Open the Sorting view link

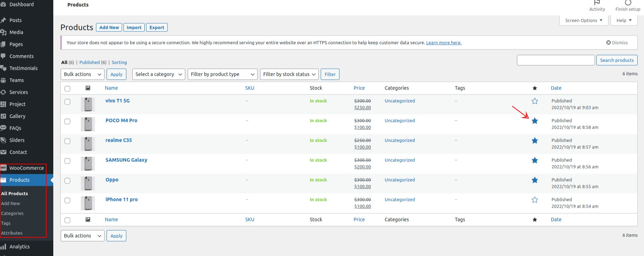(119, 62)
